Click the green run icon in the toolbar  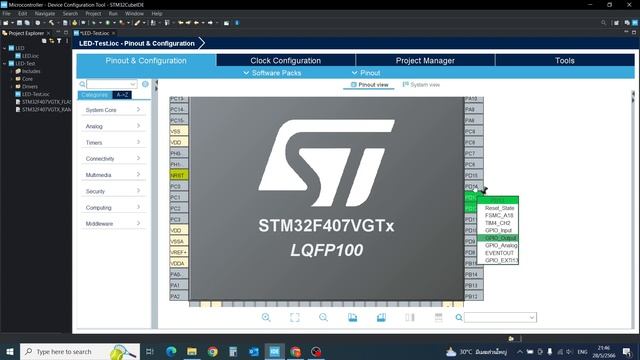click(108, 23)
